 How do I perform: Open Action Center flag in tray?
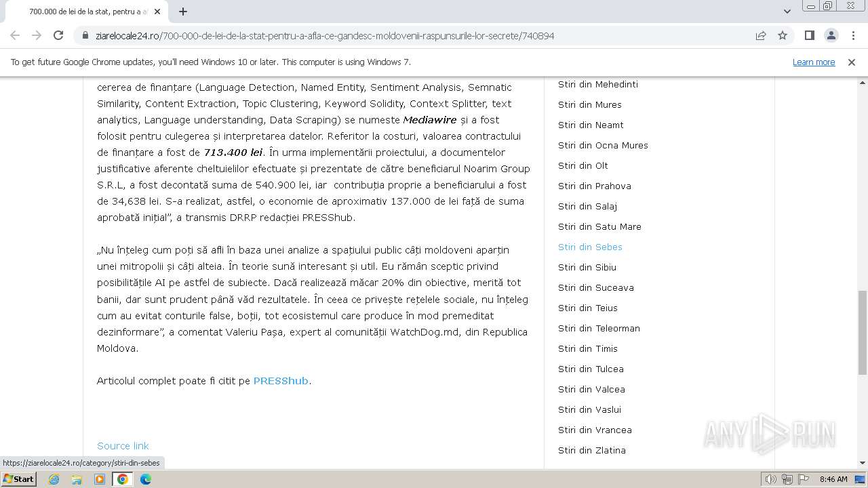803,479
